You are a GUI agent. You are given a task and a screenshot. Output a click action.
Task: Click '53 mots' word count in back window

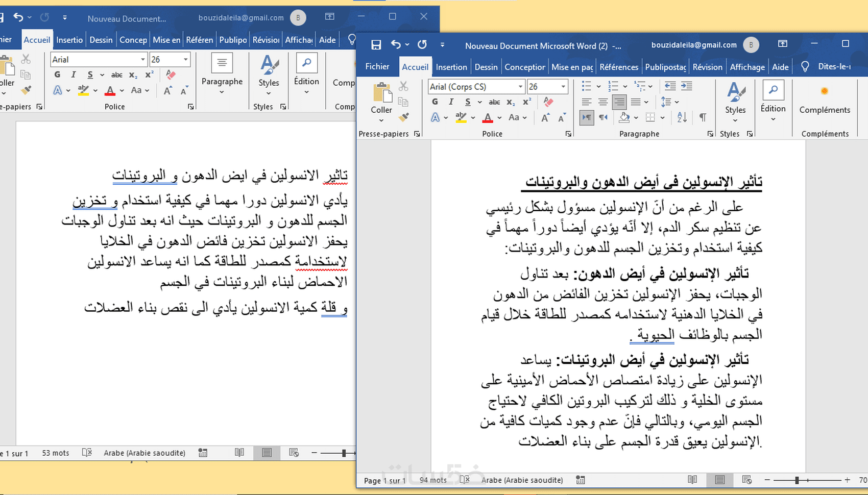pos(55,453)
